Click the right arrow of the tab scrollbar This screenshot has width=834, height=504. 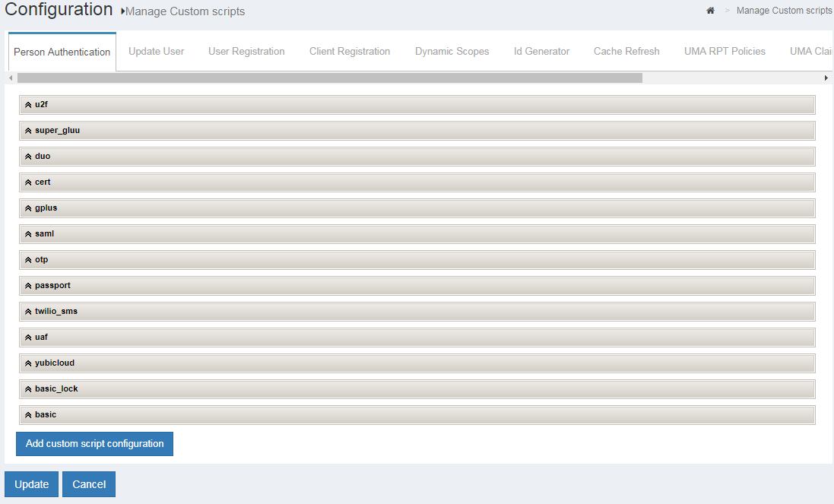tap(826, 77)
